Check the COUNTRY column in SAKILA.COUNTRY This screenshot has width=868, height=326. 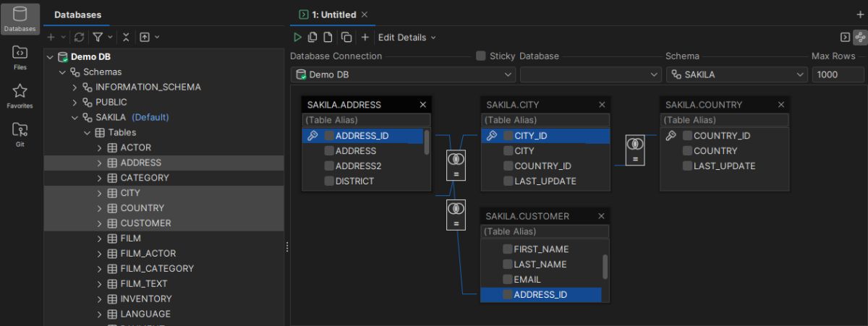point(687,151)
